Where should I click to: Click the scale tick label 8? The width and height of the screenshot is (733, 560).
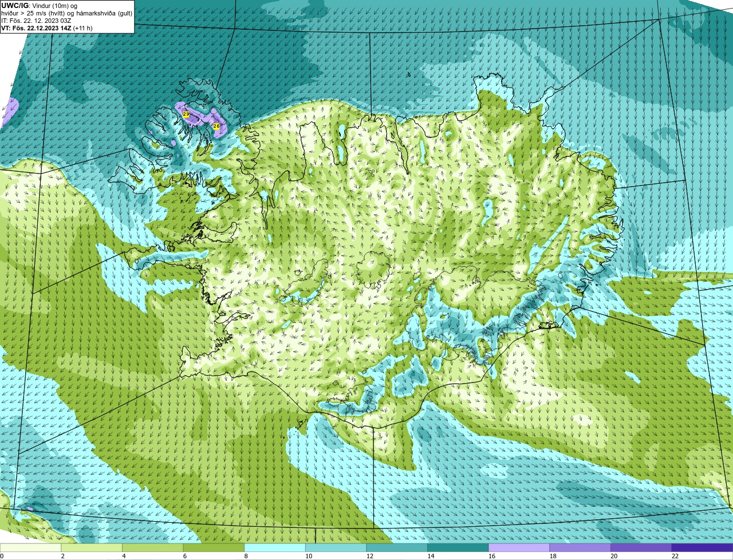coord(246,556)
